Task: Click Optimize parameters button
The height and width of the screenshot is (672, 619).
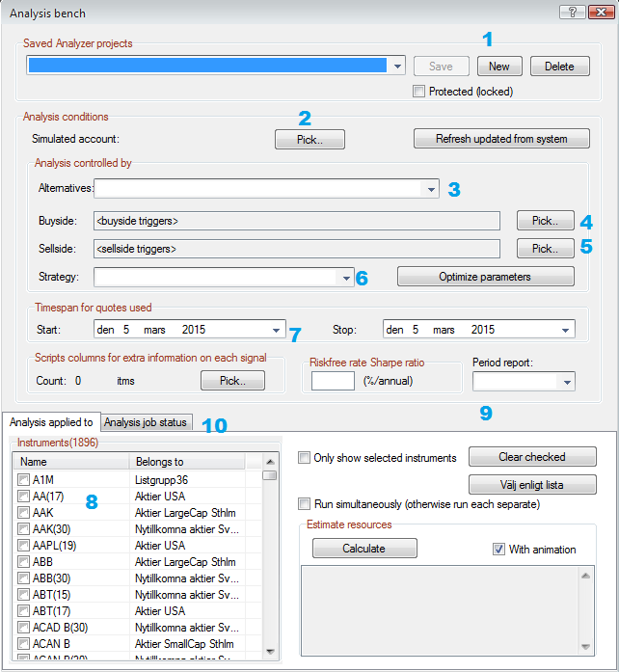Action: 485,277
